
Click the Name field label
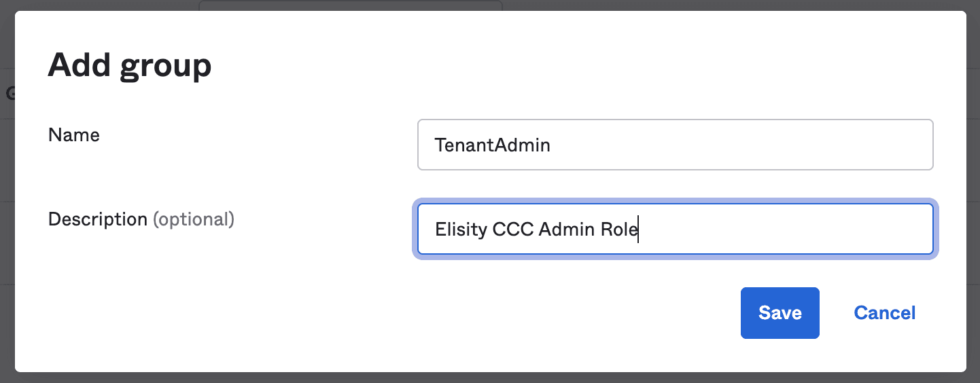[74, 135]
